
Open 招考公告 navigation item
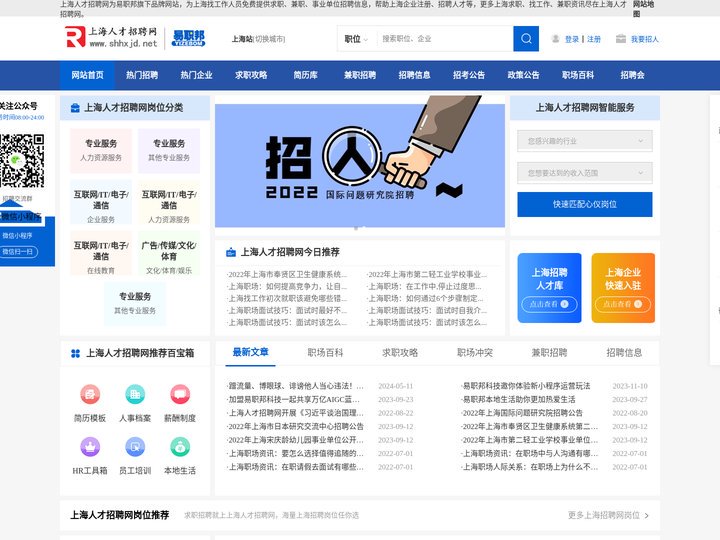[x=469, y=75]
